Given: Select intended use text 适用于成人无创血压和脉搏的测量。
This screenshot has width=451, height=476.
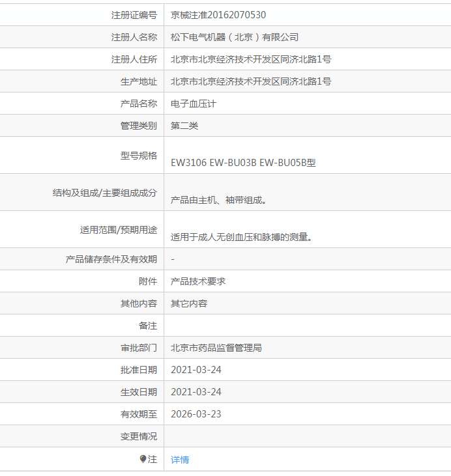Looking at the screenshot, I should [241, 237].
